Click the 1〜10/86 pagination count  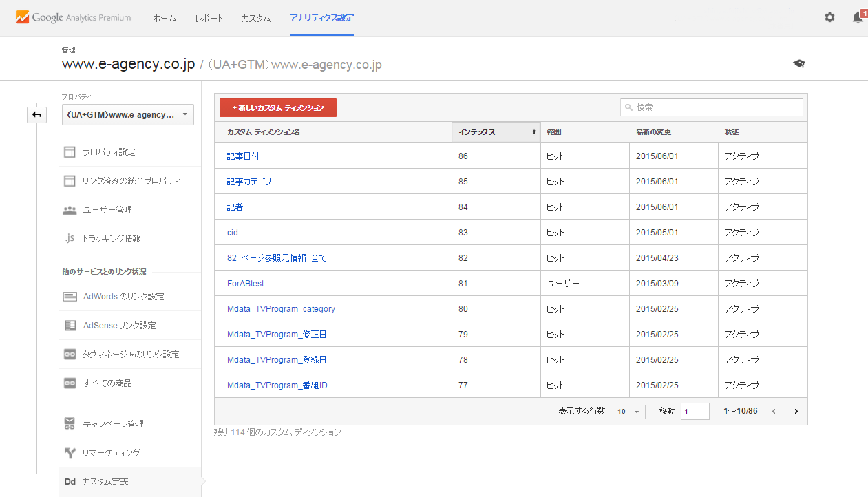[x=740, y=412]
